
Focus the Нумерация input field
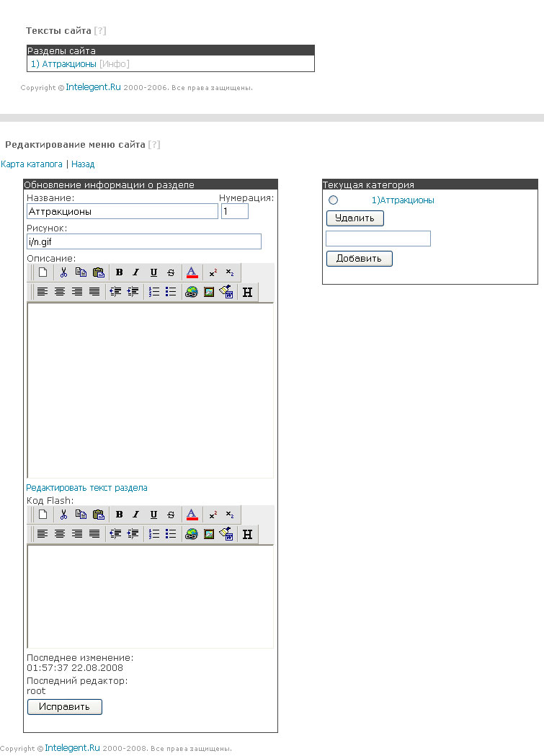235,211
